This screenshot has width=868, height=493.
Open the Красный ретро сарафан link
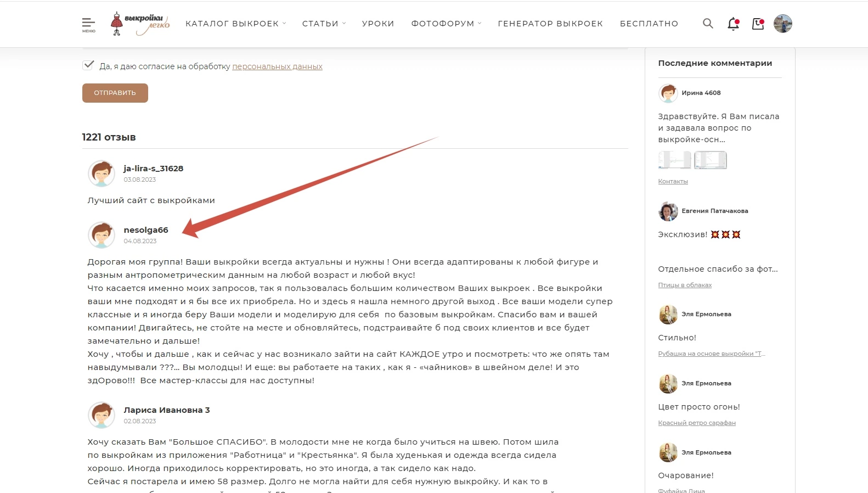click(x=697, y=423)
